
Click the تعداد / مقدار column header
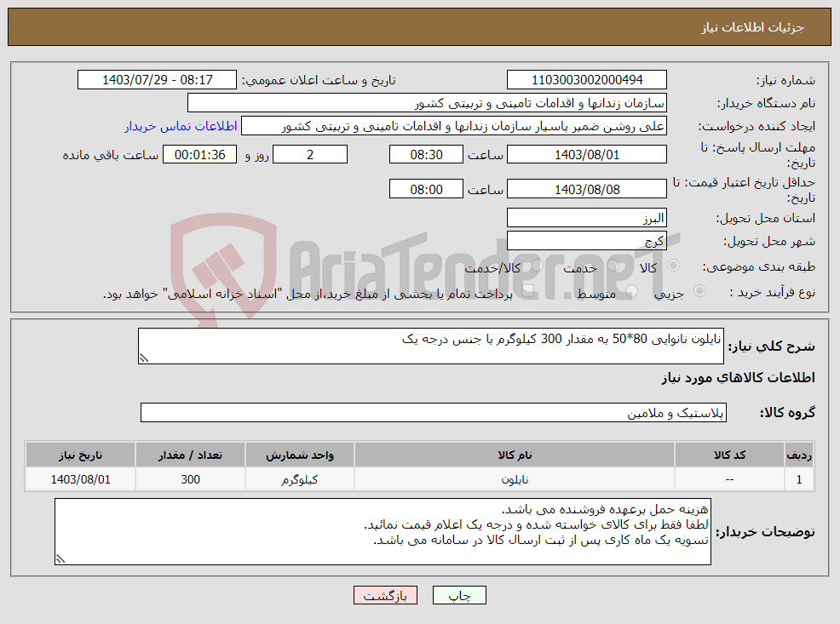[x=190, y=455]
